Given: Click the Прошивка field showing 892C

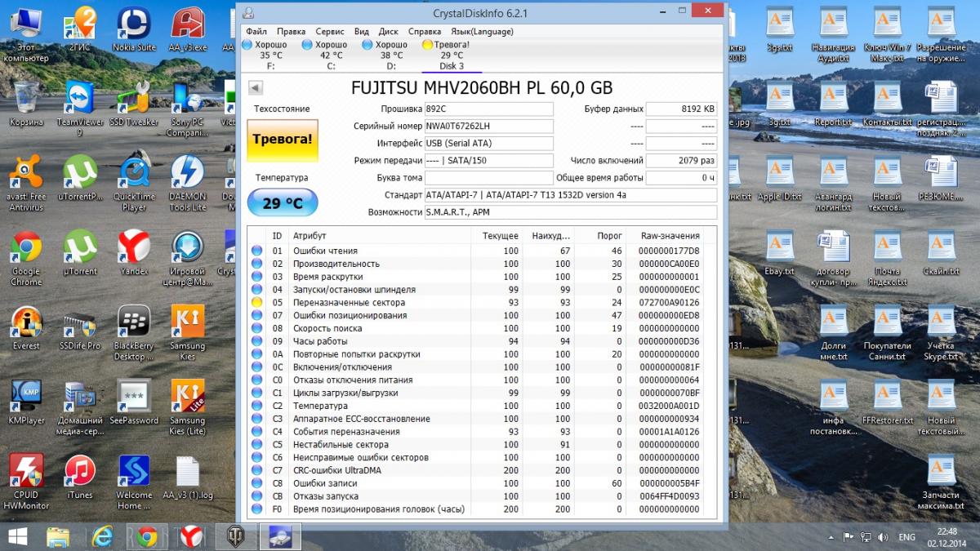Looking at the screenshot, I should [488, 109].
